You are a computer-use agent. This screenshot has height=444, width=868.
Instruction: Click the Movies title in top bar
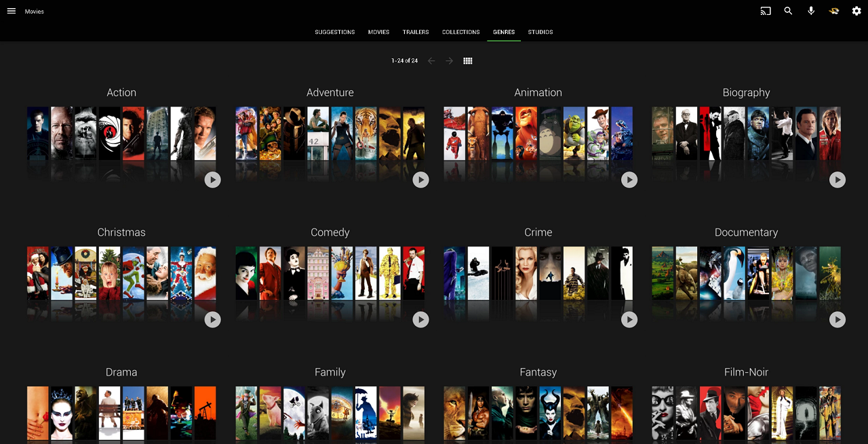tap(34, 11)
